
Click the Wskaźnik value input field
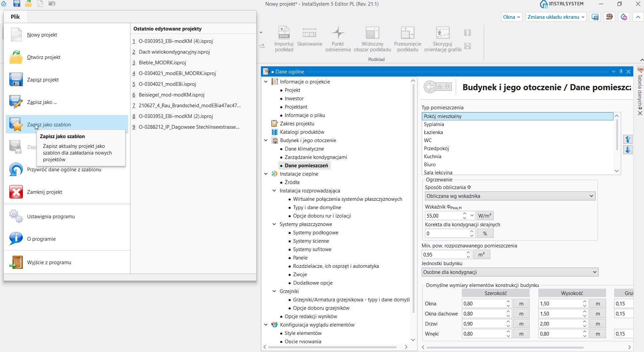click(x=443, y=216)
